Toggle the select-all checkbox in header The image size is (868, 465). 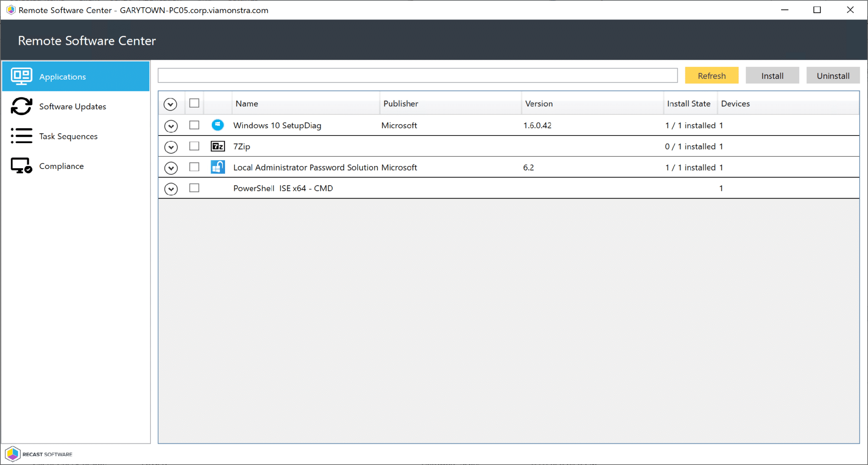pos(194,103)
